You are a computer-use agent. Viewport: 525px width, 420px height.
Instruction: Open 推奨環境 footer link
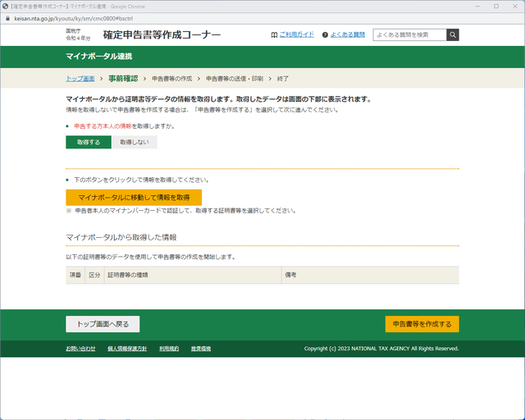point(201,349)
